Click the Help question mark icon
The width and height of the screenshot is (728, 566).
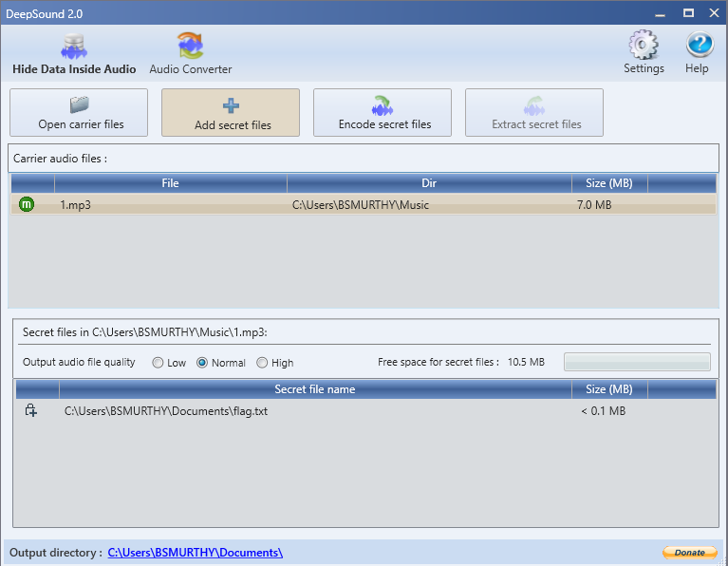[x=700, y=45]
